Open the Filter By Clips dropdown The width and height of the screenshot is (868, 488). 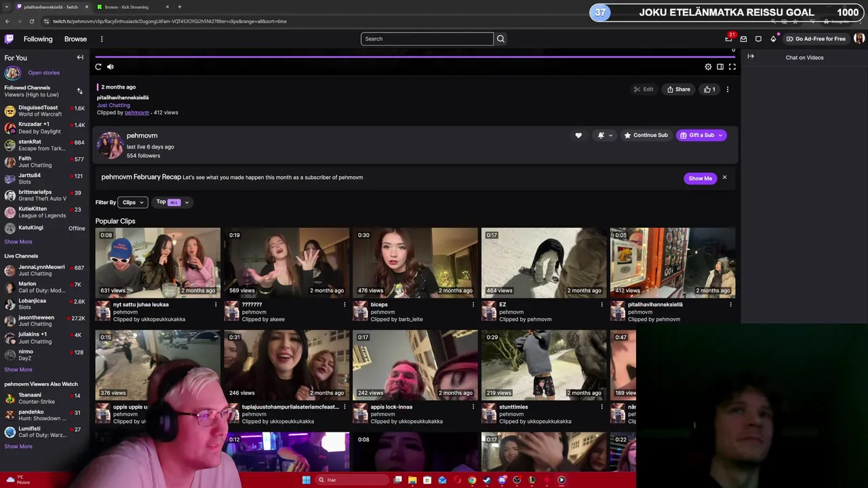(x=132, y=202)
